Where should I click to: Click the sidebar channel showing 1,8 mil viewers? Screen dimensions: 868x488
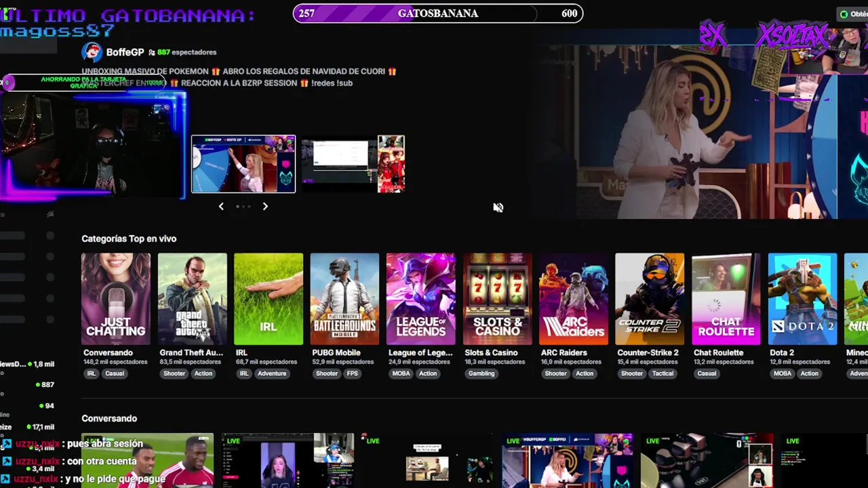(27, 364)
